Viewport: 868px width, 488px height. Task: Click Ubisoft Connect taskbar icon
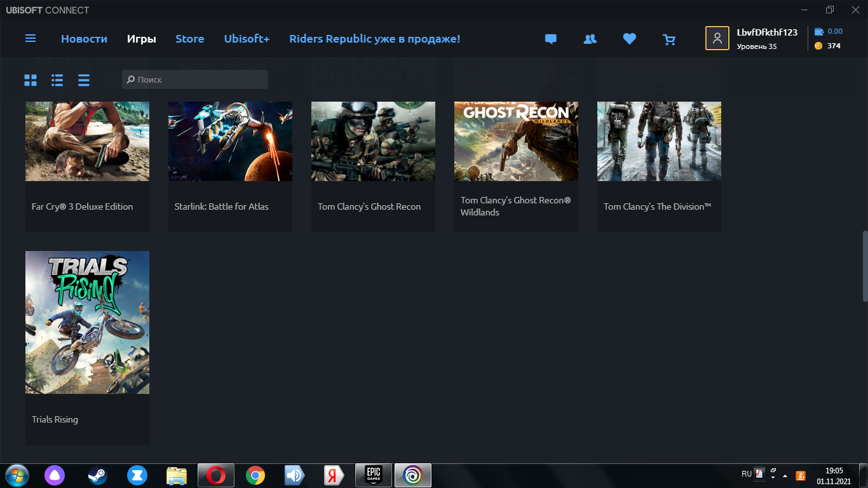(413, 475)
